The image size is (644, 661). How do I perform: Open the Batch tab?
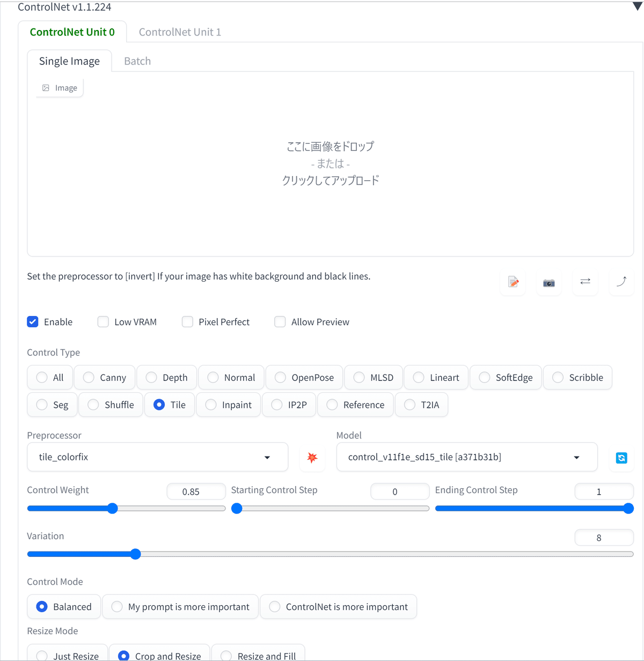pyautogui.click(x=137, y=61)
